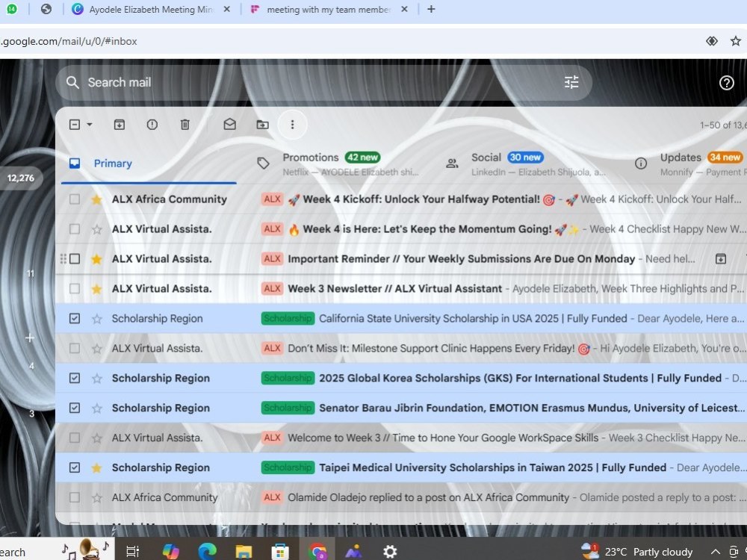
Task: Open the Week 4 Kickoff email subject
Action: coord(421,199)
